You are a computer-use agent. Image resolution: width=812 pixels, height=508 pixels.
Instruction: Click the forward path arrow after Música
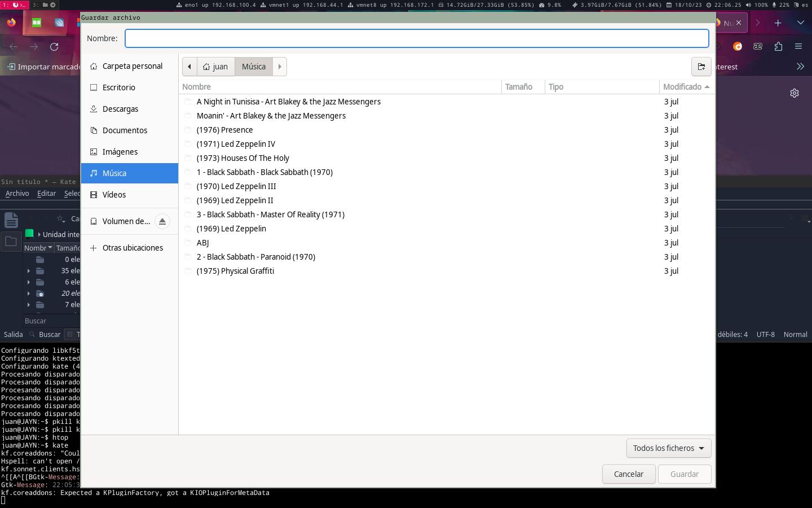[x=280, y=67]
